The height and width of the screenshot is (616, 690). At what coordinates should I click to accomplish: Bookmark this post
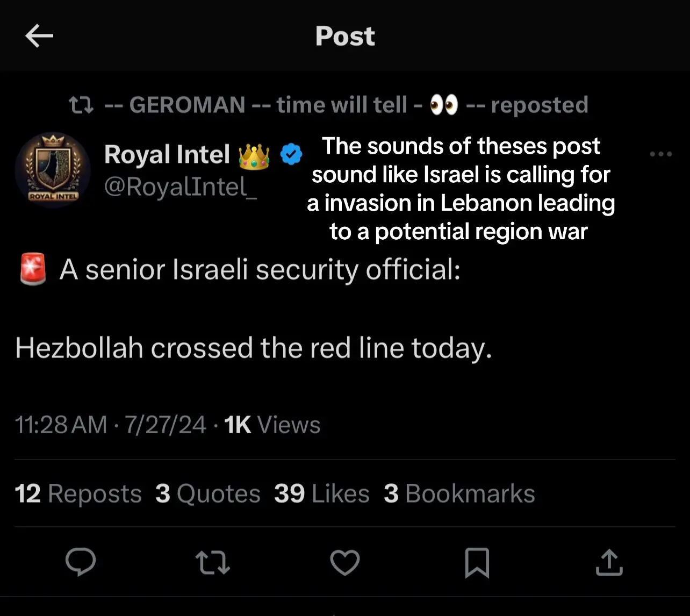click(477, 563)
